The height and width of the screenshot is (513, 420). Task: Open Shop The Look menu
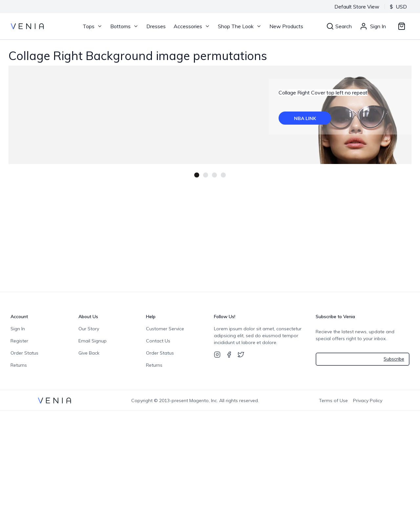(x=236, y=26)
